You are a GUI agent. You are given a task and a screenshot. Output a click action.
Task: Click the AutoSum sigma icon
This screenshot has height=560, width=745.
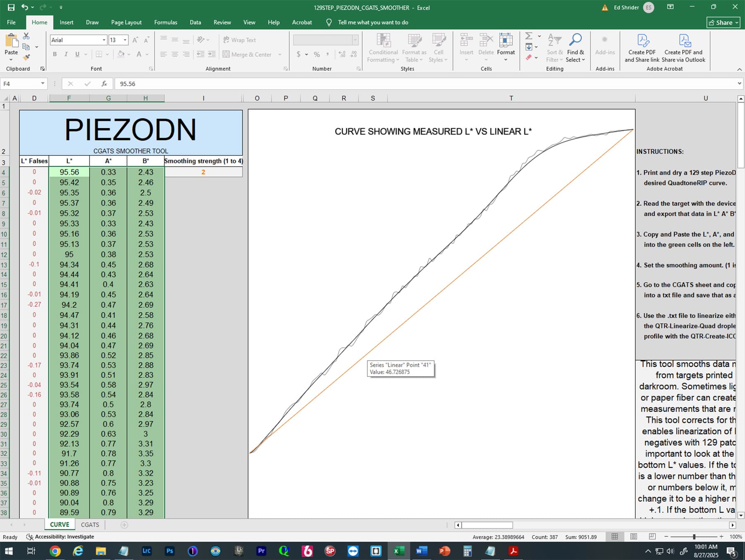point(529,36)
